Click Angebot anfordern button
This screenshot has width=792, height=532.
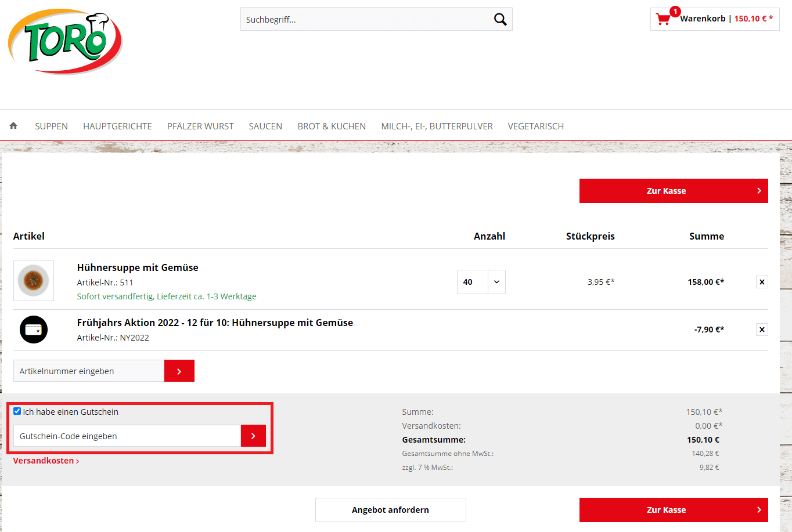click(x=391, y=510)
